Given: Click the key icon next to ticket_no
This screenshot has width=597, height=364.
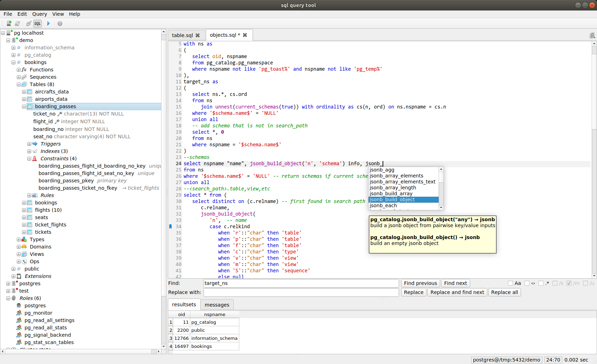Looking at the screenshot, I should coord(60,114).
